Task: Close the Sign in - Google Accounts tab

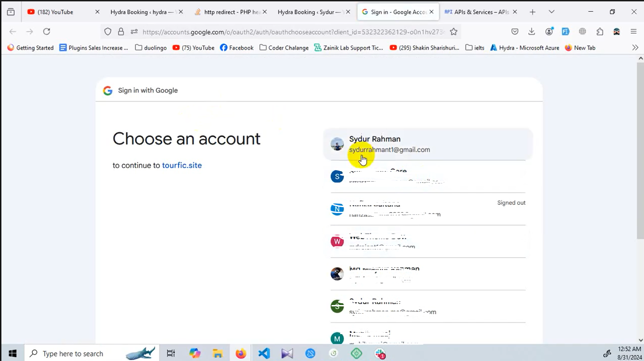Action: [431, 12]
